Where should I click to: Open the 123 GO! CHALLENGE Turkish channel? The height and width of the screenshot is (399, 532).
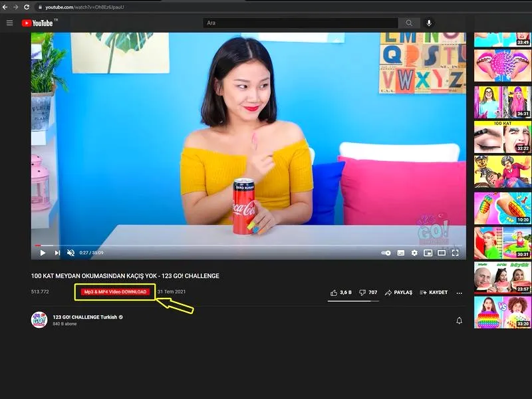click(x=85, y=317)
